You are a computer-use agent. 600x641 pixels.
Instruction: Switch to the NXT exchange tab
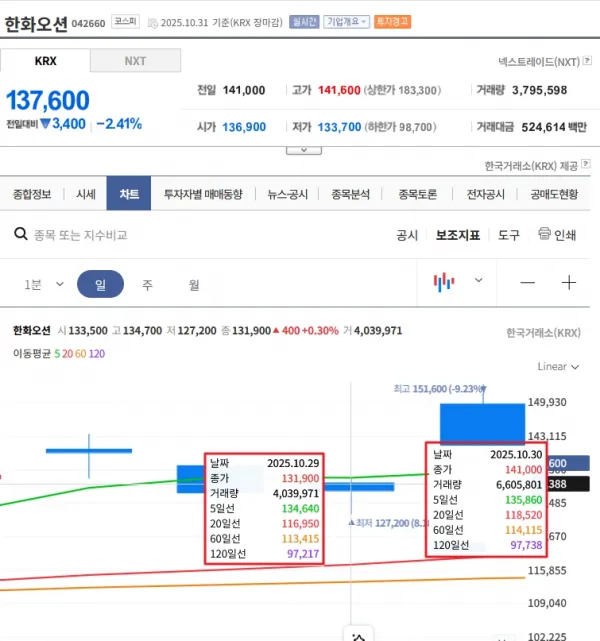(135, 61)
